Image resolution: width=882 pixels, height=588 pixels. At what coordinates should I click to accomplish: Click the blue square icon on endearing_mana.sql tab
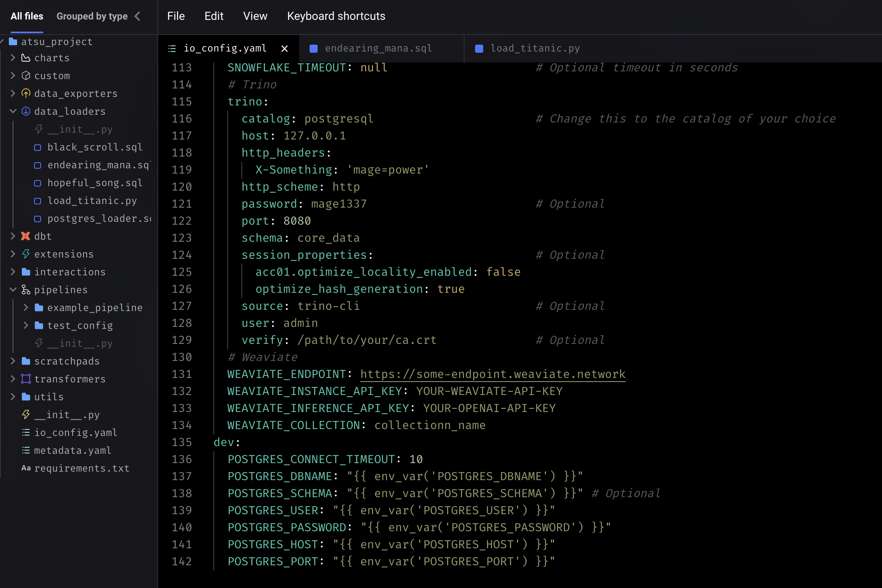pyautogui.click(x=314, y=49)
